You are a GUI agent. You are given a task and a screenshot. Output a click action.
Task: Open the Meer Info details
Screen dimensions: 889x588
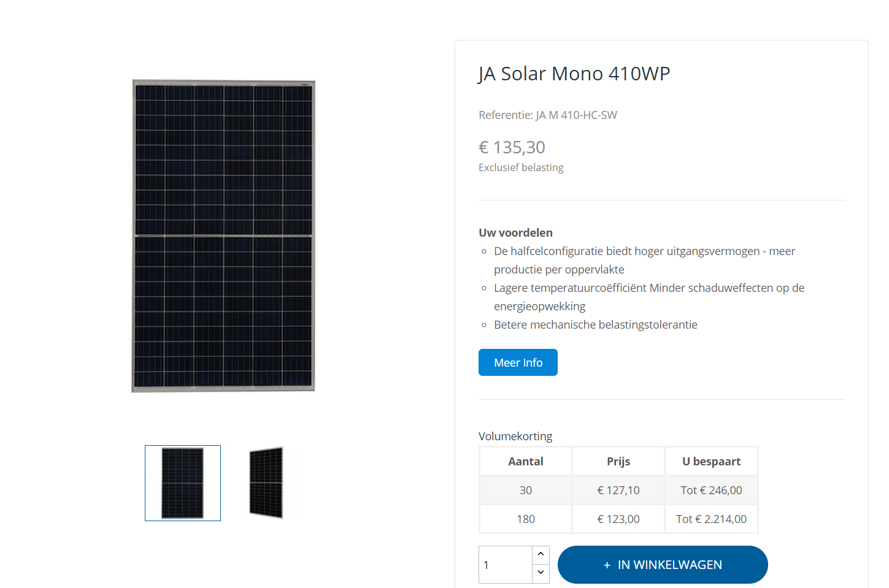pyautogui.click(x=518, y=362)
